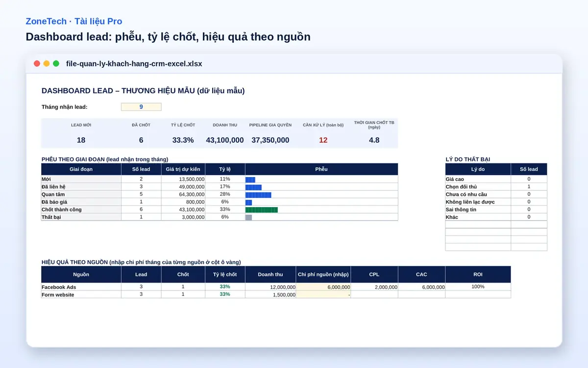
Task: Select the Khác reason cell
Action: coord(478,217)
